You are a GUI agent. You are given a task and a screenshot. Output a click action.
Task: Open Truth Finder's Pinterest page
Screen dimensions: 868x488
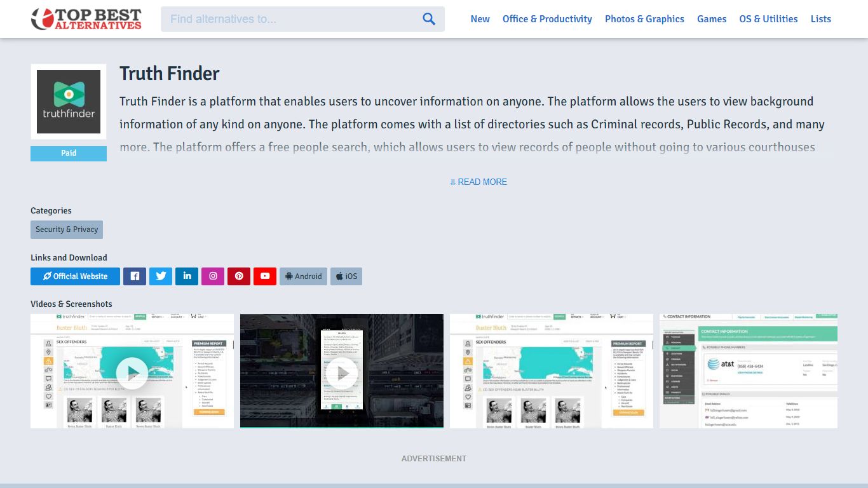click(239, 276)
